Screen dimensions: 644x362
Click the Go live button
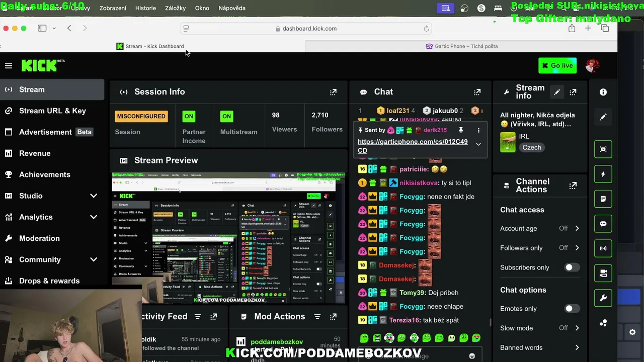(557, 66)
